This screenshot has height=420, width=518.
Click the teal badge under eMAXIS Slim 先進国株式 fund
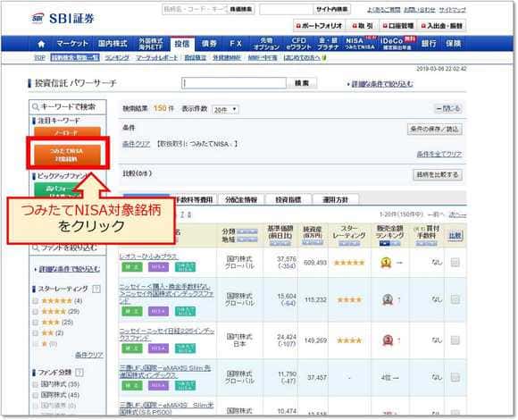coord(185,385)
